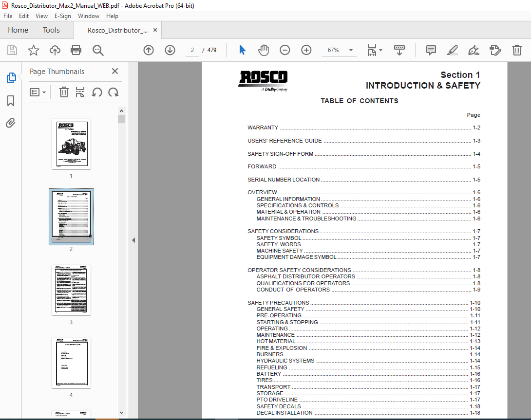The image size is (531, 420).
Task: Open the File menu
Action: coord(8,16)
